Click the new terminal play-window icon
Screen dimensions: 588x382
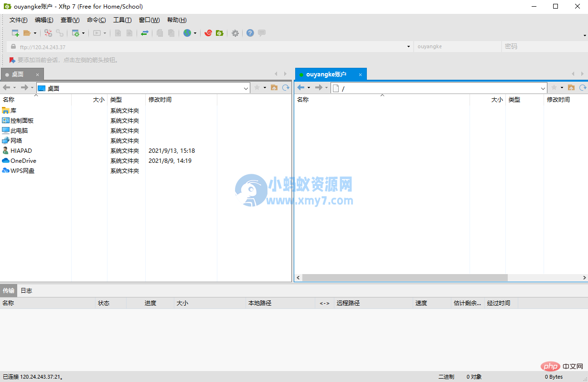coord(97,33)
